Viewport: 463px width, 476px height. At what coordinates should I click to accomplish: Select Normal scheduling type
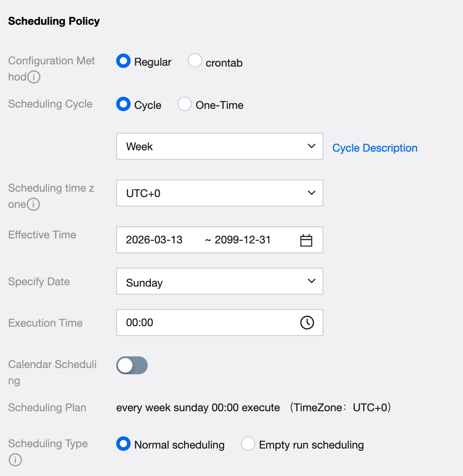pos(123,444)
